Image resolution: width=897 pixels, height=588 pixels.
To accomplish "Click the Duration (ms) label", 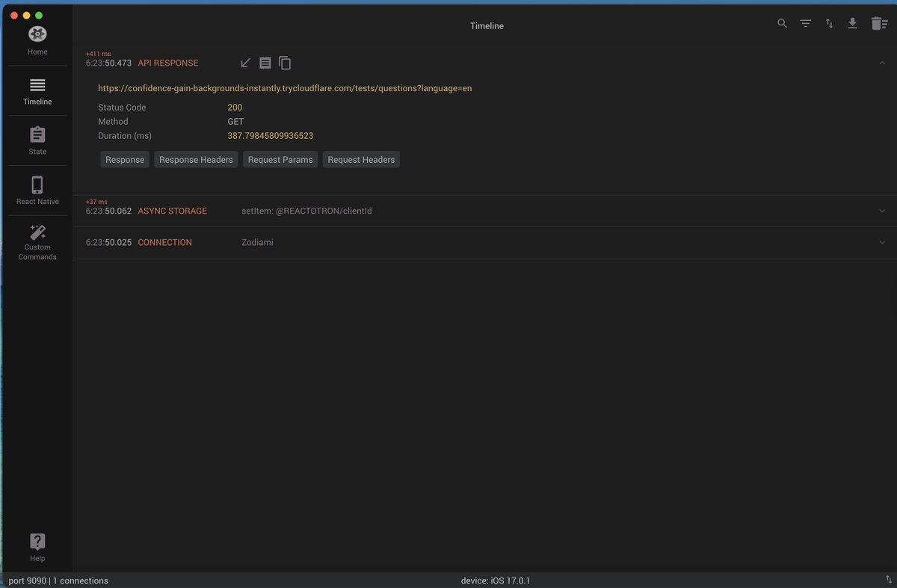I will 125,136.
